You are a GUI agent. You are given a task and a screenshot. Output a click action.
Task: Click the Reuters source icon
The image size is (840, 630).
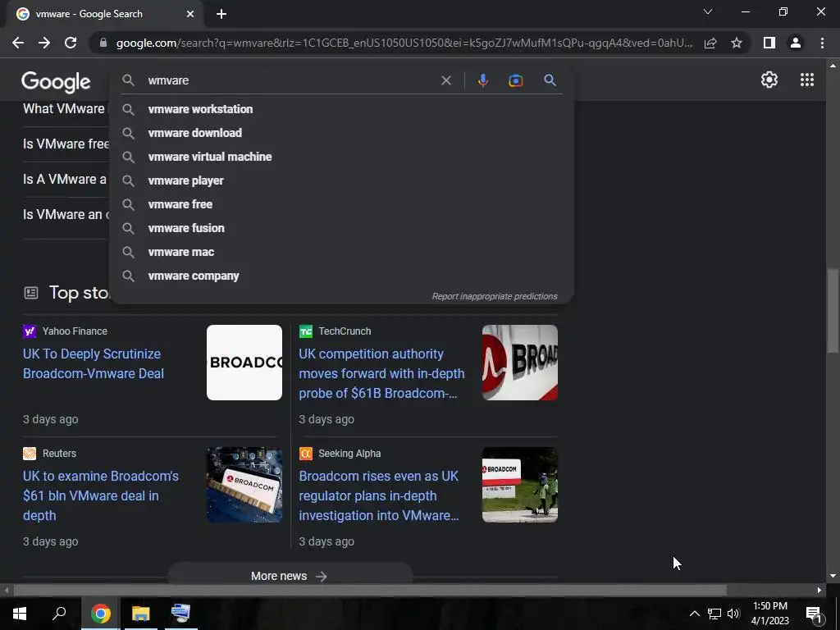coord(30,453)
